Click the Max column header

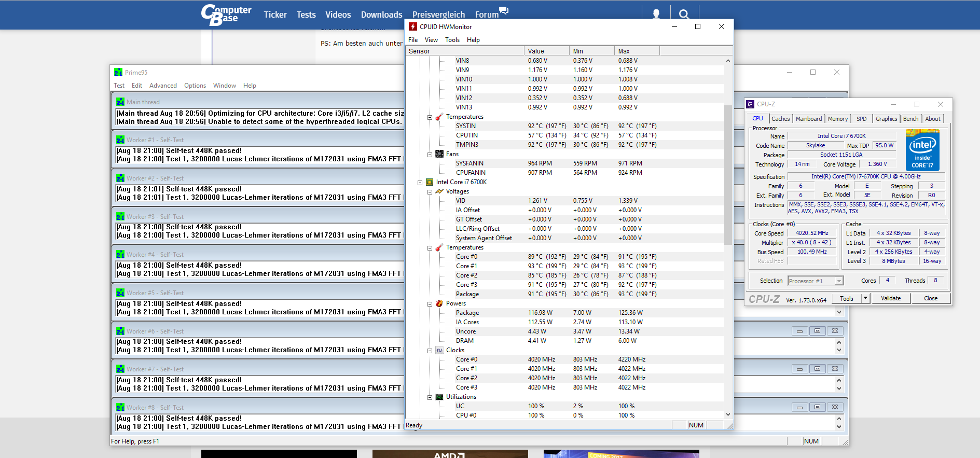click(x=637, y=51)
